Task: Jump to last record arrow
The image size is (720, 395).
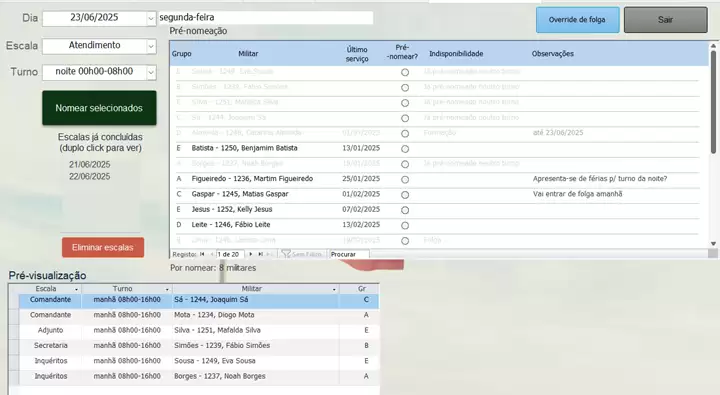Action: pos(260,254)
